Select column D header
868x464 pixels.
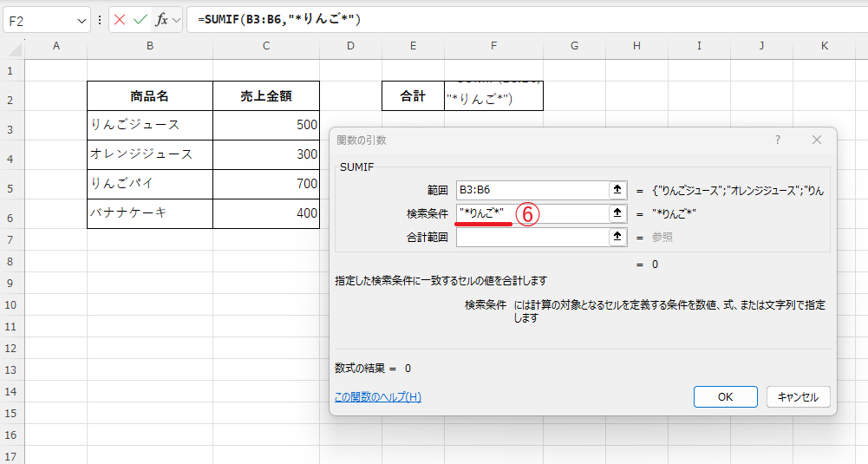tap(350, 46)
